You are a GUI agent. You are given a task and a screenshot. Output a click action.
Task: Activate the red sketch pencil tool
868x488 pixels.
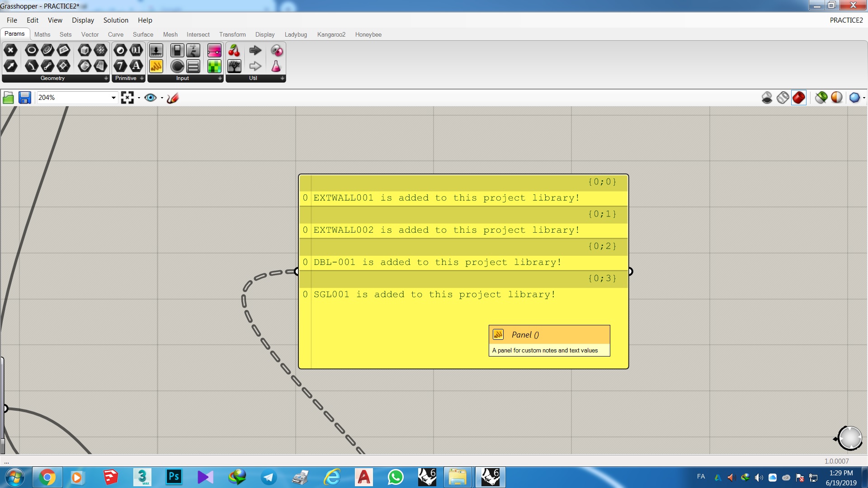173,98
